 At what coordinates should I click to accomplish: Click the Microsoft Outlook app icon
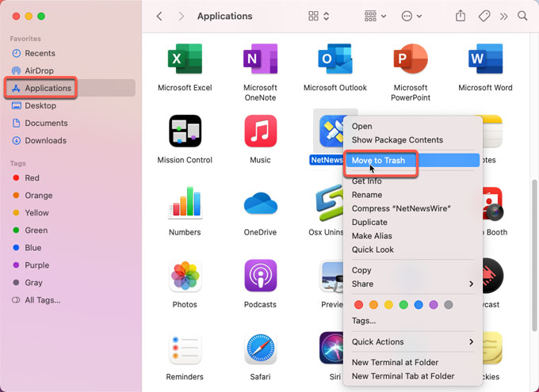(x=335, y=59)
